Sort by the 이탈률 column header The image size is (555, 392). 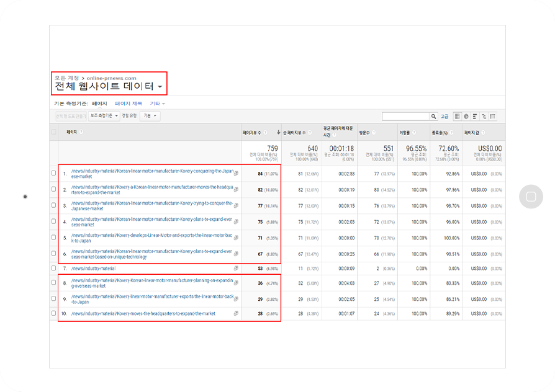[x=405, y=133]
